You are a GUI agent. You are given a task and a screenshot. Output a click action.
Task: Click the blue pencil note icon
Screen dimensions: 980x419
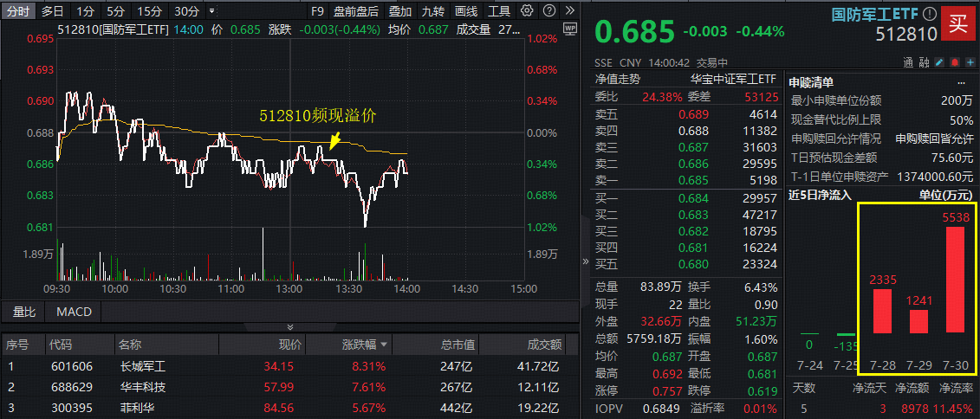coord(939,61)
